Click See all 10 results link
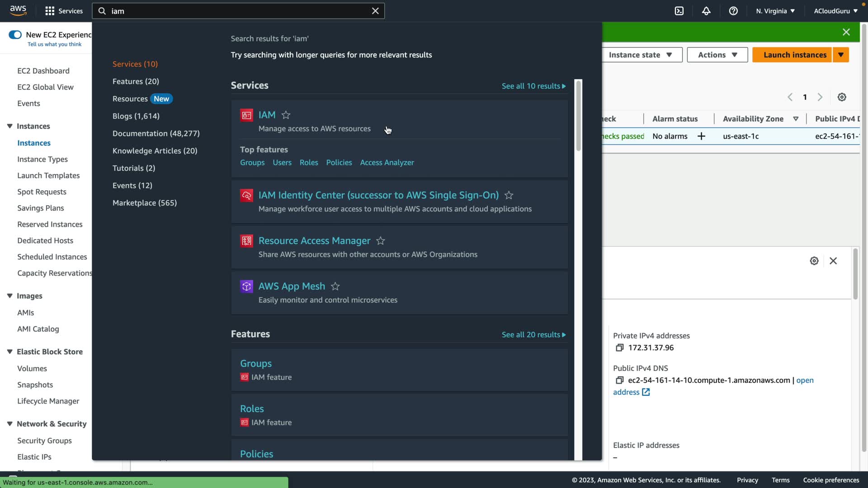Viewport: 868px width, 488px height. point(533,86)
